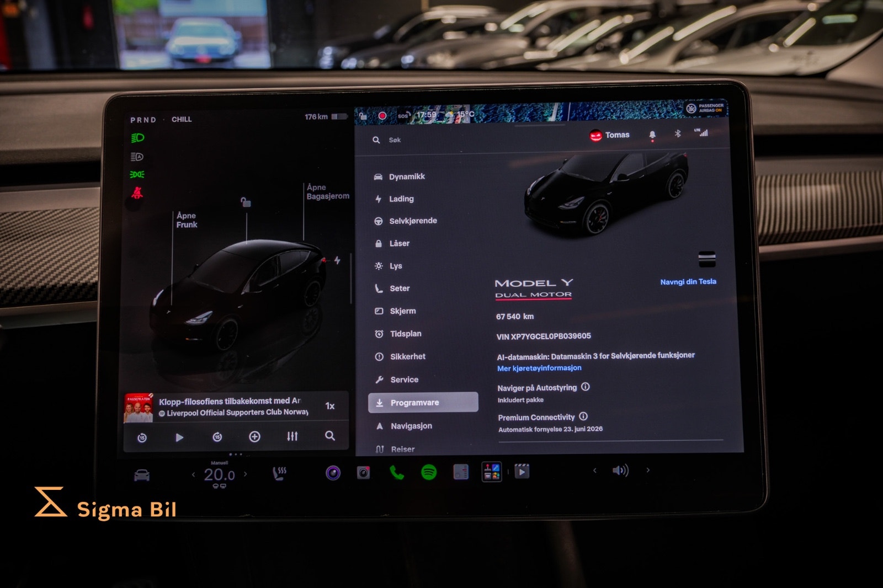Open Mer kjøretøyinformasjon link
883x588 pixels.
[x=539, y=368]
